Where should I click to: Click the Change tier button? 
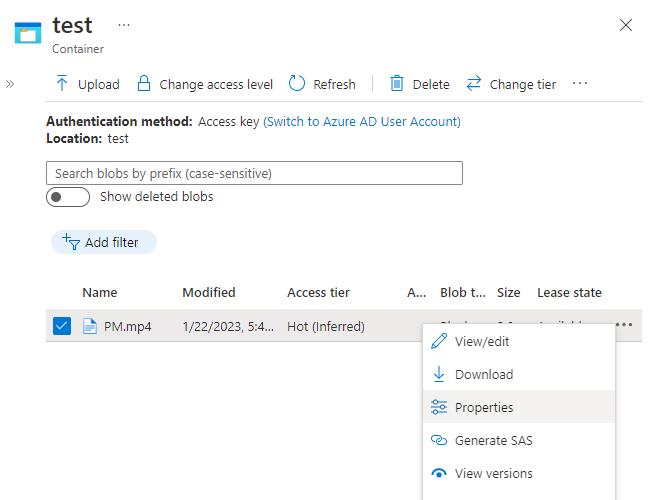point(511,84)
